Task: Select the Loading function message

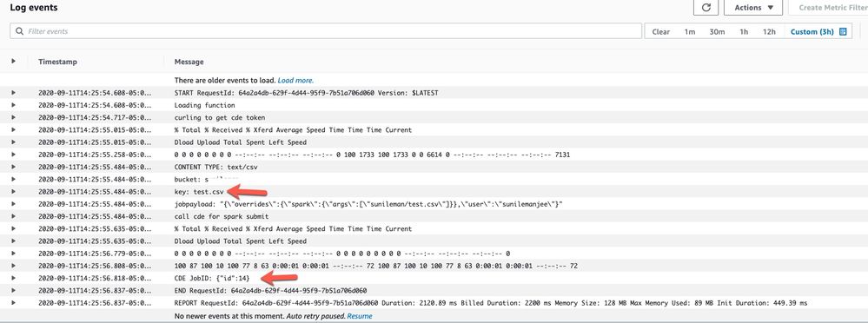Action: pos(205,105)
